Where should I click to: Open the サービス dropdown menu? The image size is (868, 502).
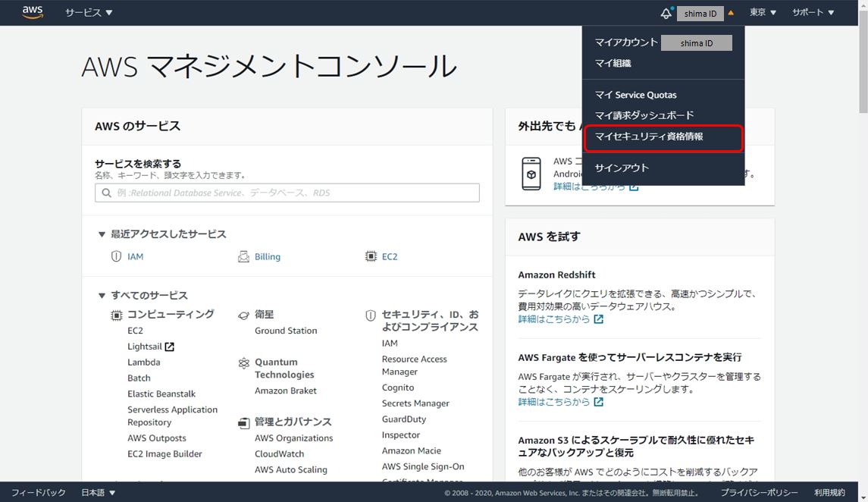(x=89, y=12)
